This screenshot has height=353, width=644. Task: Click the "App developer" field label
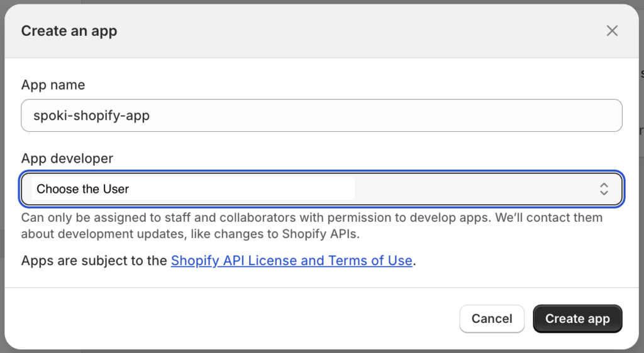[67, 159]
